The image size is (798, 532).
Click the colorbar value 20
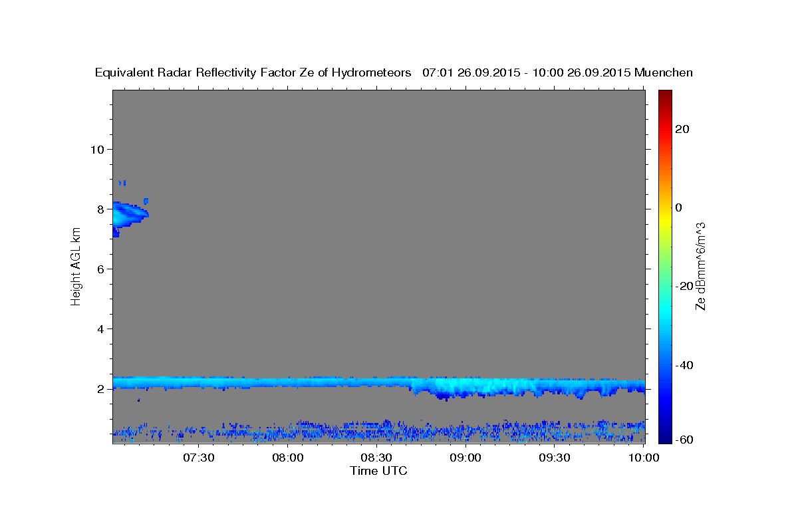point(682,129)
